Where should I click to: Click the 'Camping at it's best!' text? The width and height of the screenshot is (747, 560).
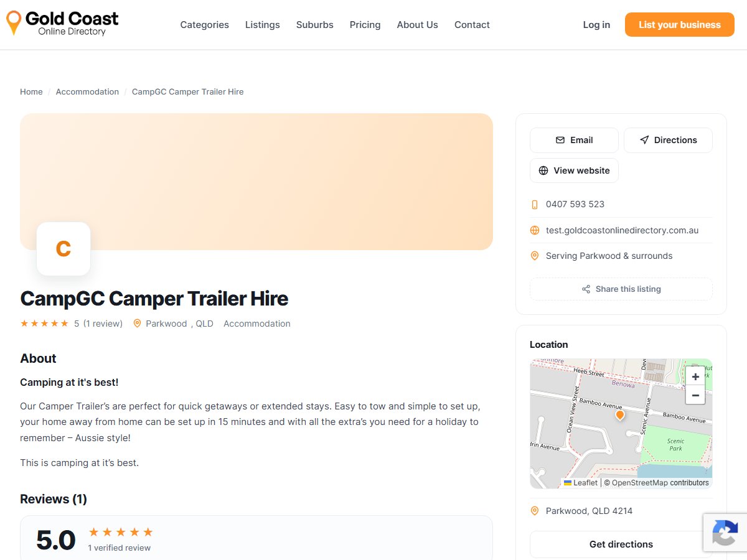(69, 382)
